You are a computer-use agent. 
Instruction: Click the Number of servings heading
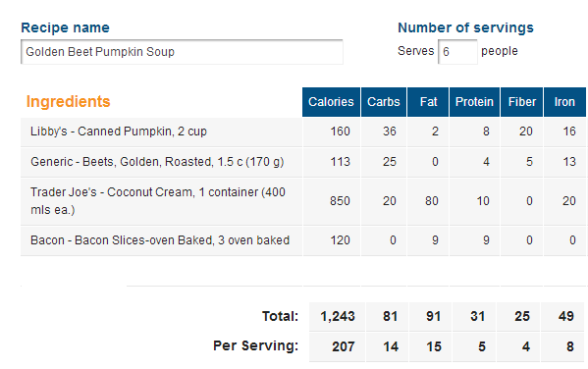tap(465, 27)
